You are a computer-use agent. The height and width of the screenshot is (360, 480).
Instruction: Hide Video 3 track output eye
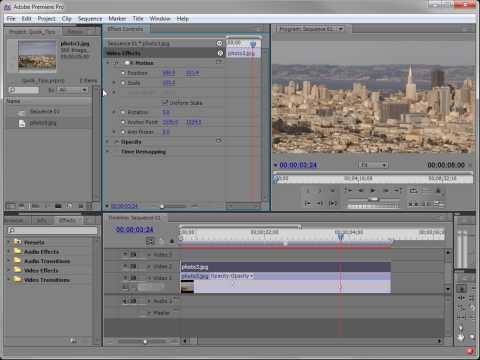click(x=125, y=254)
